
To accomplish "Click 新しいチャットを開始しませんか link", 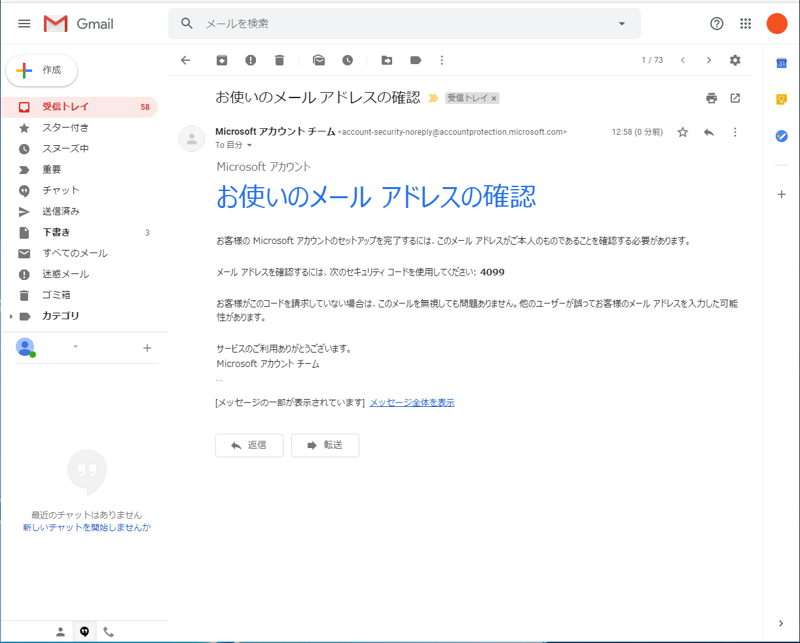I will tap(87, 527).
